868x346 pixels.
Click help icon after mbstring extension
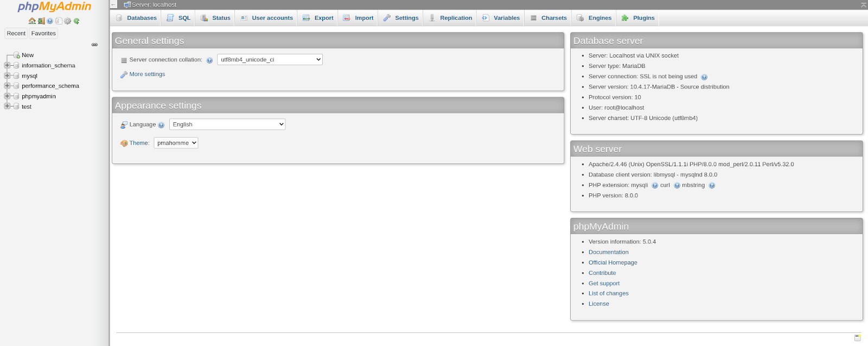click(712, 186)
